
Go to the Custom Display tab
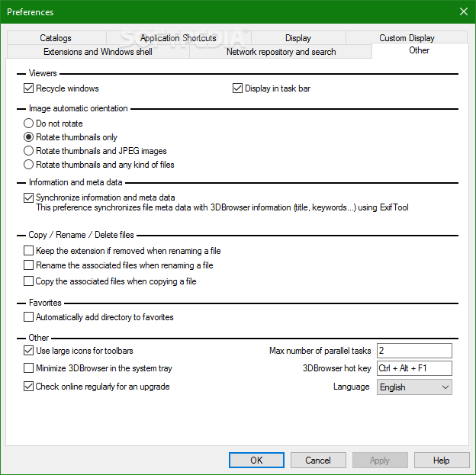[407, 38]
